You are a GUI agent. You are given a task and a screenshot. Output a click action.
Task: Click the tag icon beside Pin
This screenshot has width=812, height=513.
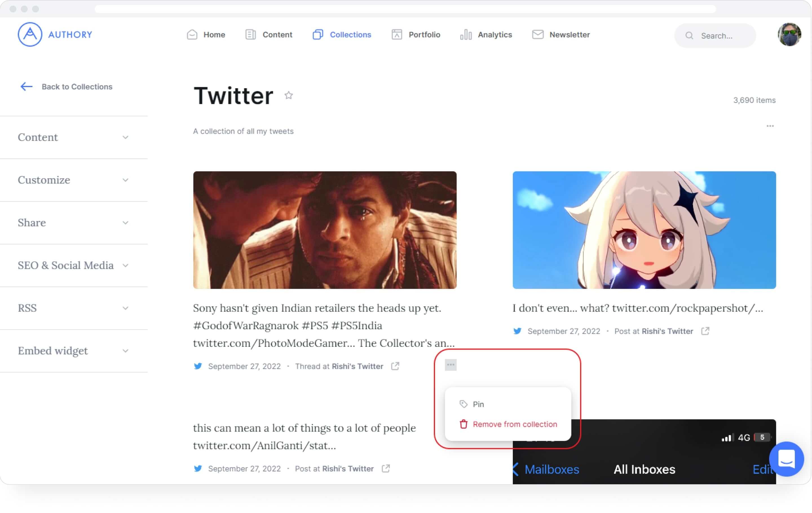[x=464, y=404]
